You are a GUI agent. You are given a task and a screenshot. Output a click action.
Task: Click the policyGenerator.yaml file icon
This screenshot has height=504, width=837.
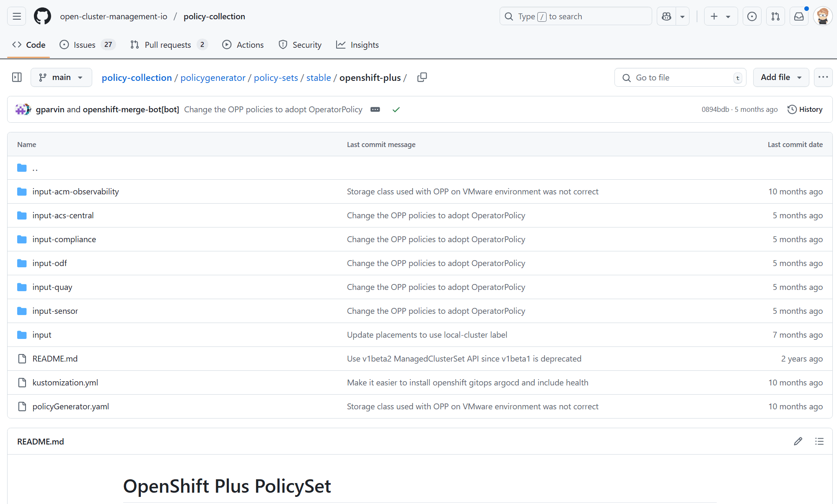tap(22, 406)
